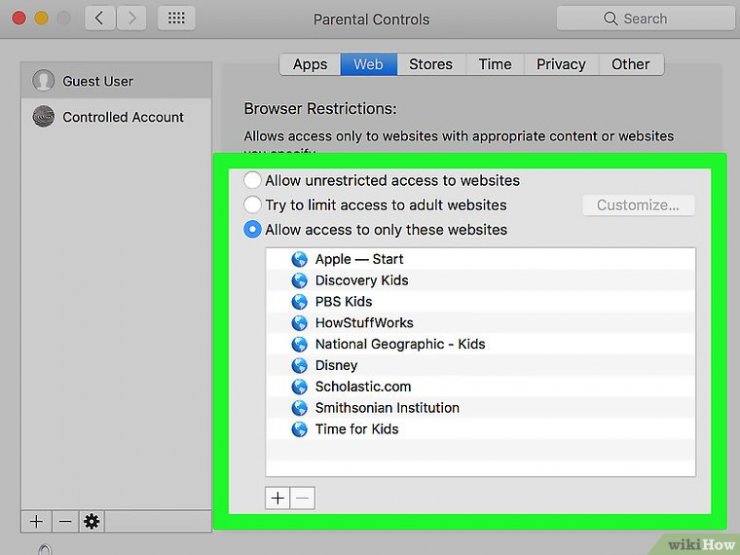Remove website with minus button below list
The image size is (740, 555).
[303, 498]
